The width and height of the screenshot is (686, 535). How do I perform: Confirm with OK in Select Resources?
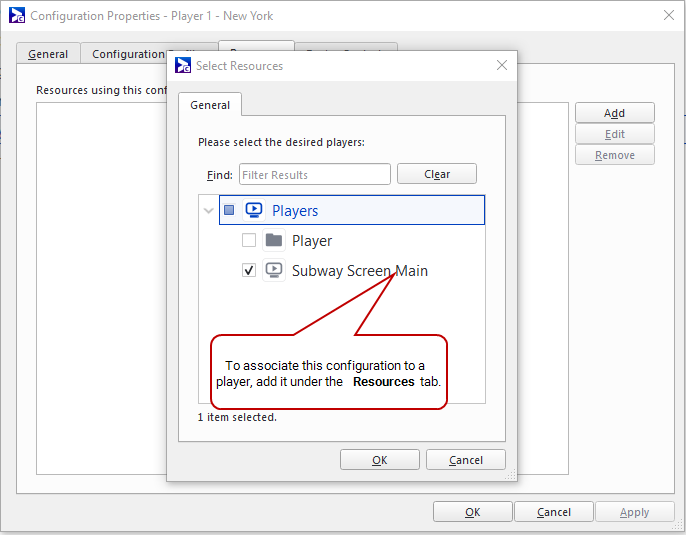379,460
